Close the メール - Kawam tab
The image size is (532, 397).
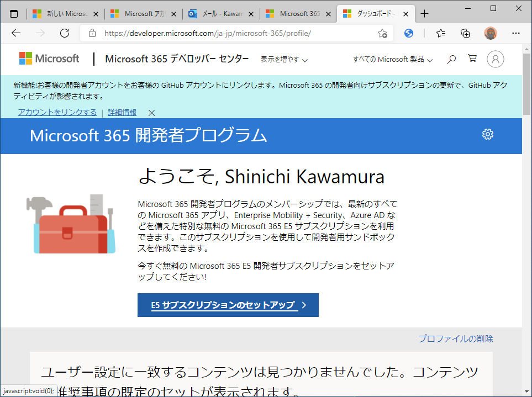tap(251, 14)
